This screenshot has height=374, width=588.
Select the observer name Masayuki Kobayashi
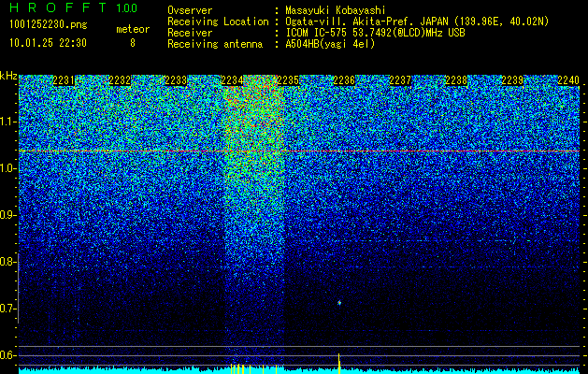click(335, 10)
